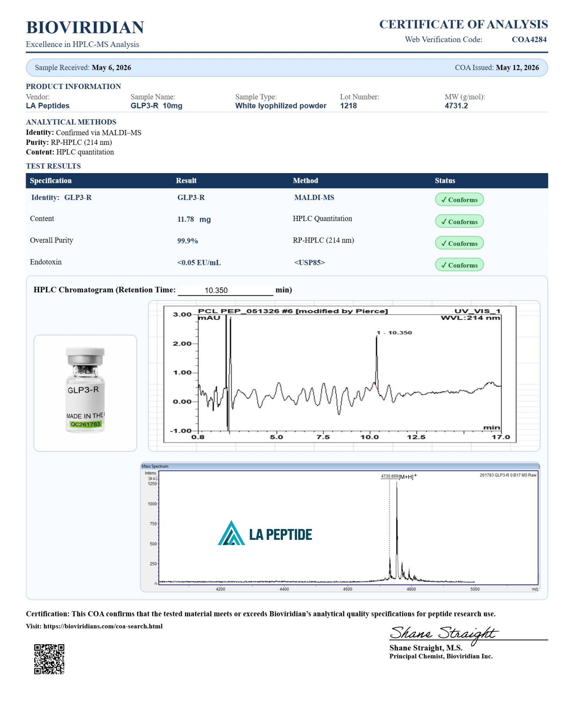Select the sample name GLP3-R 10mg
Screen dimensions: 563x728
(156, 106)
